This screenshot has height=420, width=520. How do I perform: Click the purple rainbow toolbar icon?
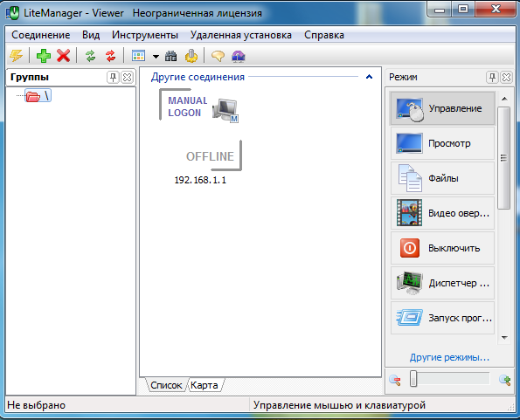[x=238, y=56]
